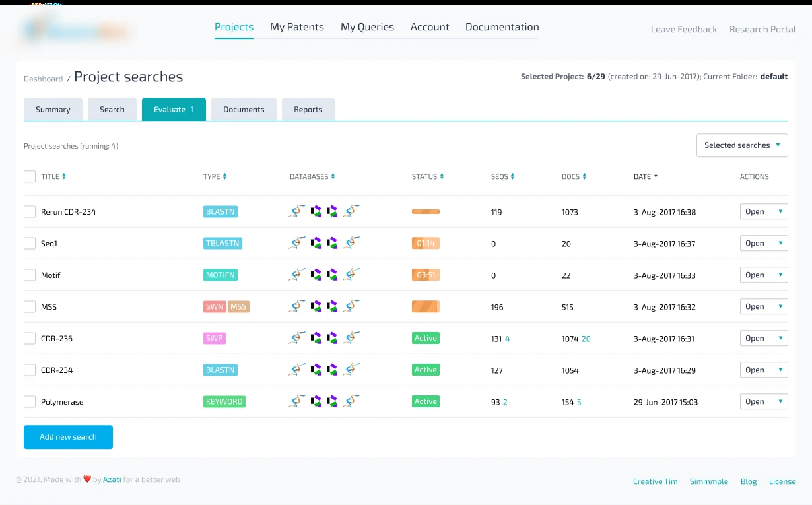
Task: Expand Open dropdown for MSS
Action: click(x=764, y=307)
